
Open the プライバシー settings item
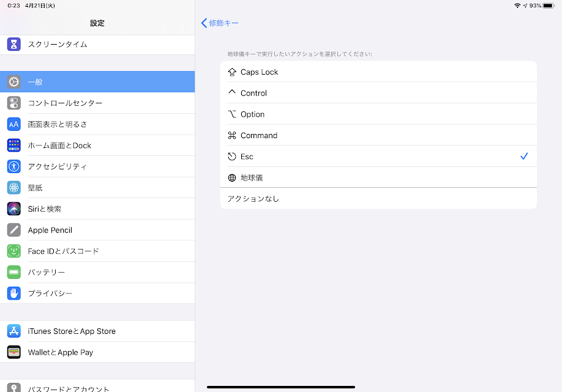coord(97,294)
